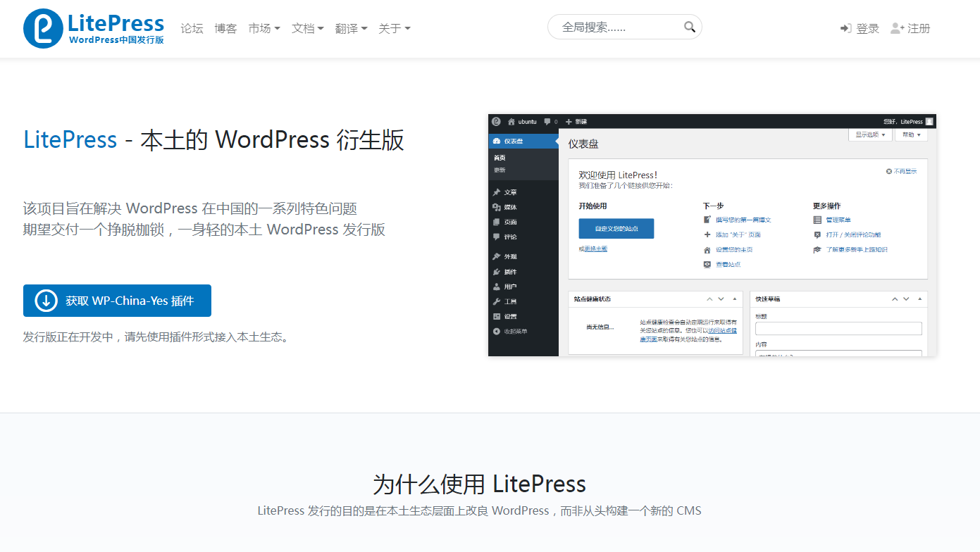The width and height of the screenshot is (980, 552).
Task: Move 快速草稿 panel down arrow
Action: (x=906, y=299)
